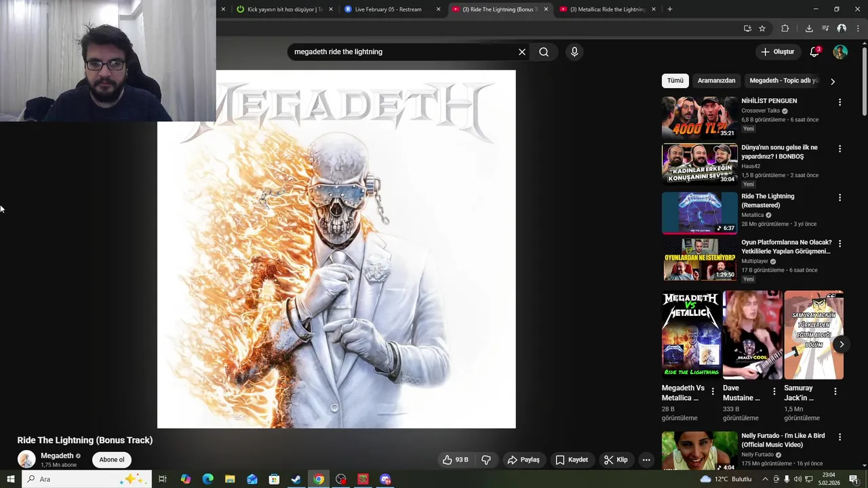Open options for Samuray Jack'in short

tap(835, 391)
